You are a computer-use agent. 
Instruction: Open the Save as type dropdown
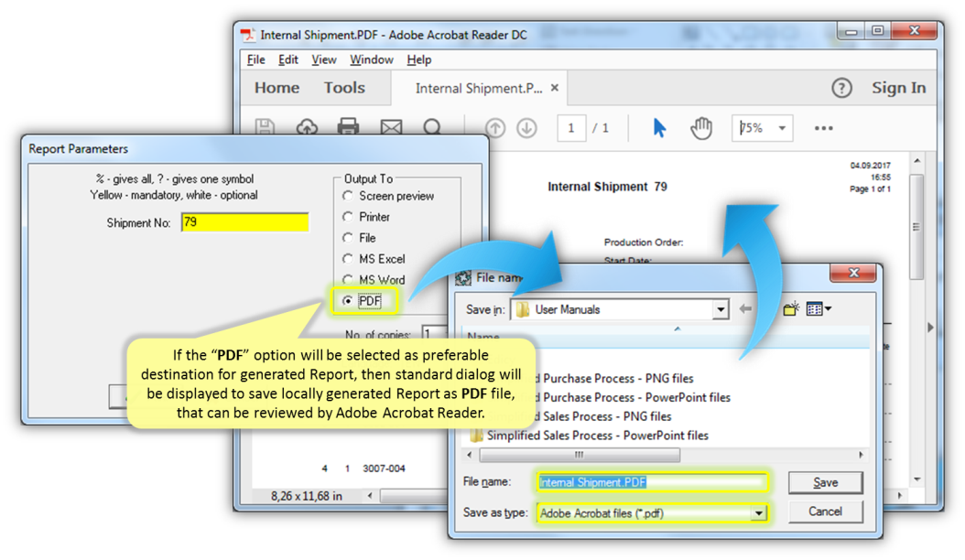(x=758, y=513)
